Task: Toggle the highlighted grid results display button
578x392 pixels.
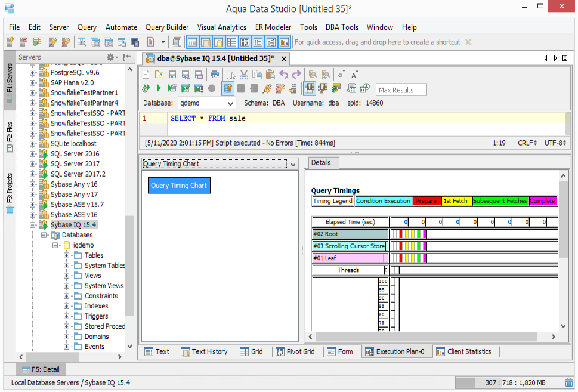Action: tap(310, 89)
